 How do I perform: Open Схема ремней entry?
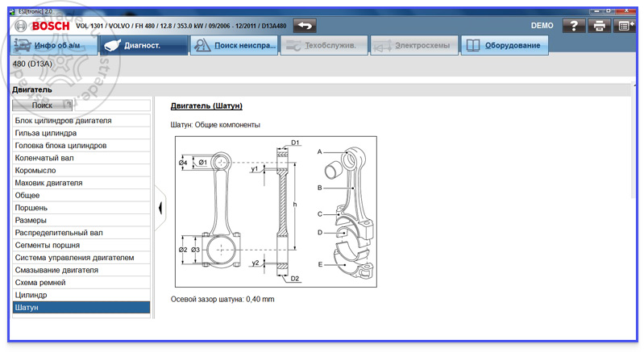click(81, 282)
